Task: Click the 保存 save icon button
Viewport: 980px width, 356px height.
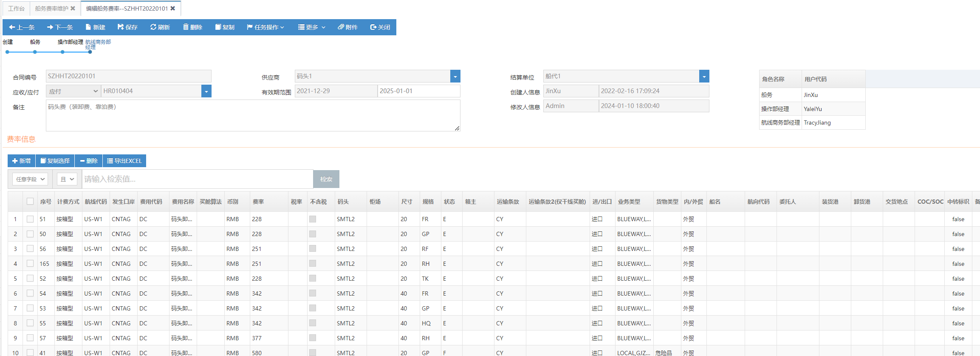Action: (127, 27)
